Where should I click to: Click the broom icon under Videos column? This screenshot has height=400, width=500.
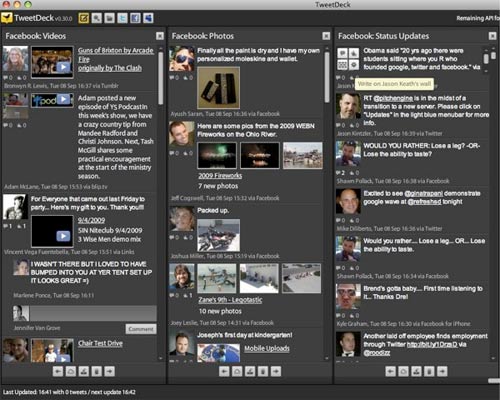click(84, 371)
